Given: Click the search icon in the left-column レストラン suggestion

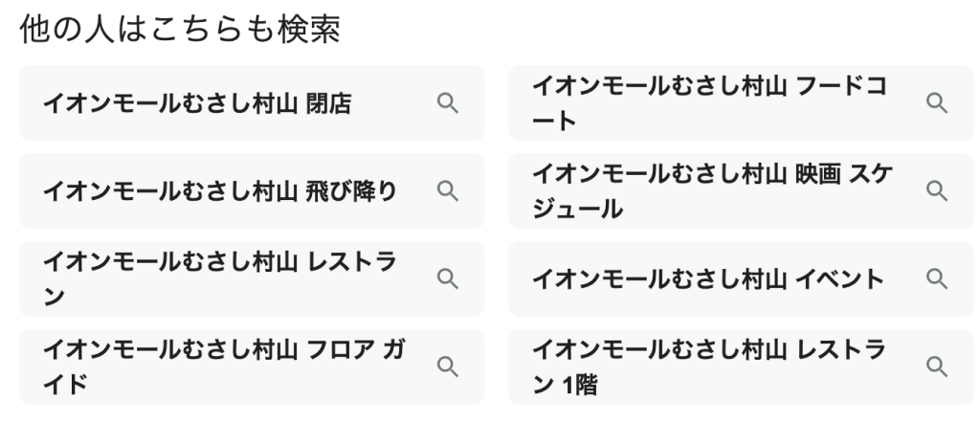Looking at the screenshot, I should pyautogui.click(x=447, y=278).
